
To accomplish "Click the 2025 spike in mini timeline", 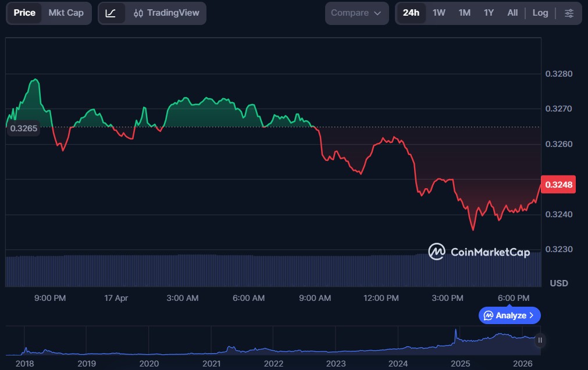I will [x=457, y=335].
